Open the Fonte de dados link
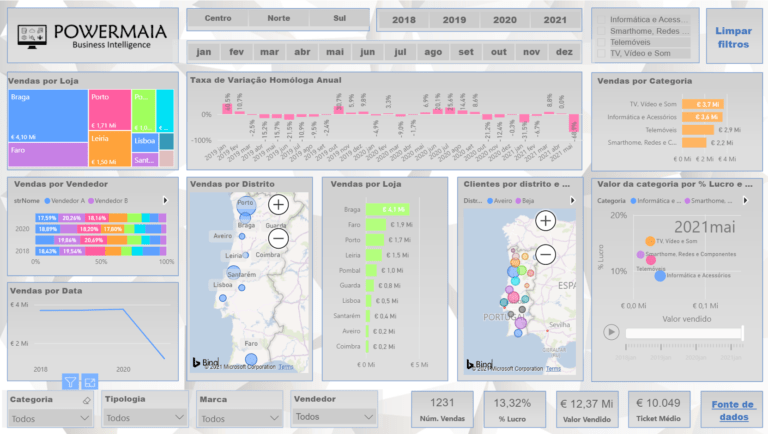This screenshot has width=768, height=434. (x=733, y=410)
